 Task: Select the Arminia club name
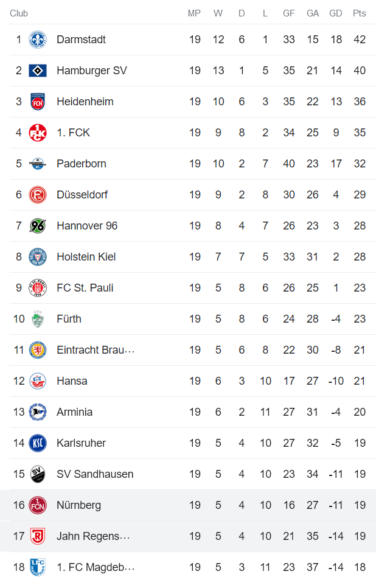tap(74, 412)
